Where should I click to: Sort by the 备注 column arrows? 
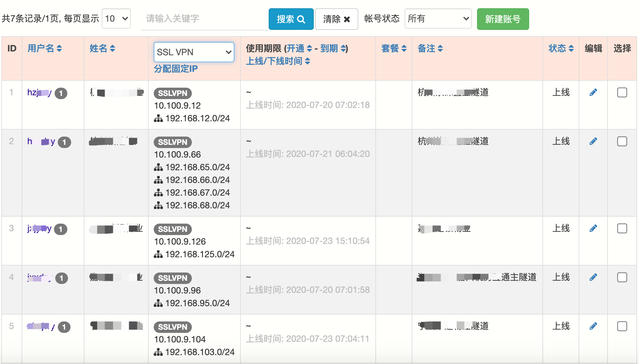point(440,48)
